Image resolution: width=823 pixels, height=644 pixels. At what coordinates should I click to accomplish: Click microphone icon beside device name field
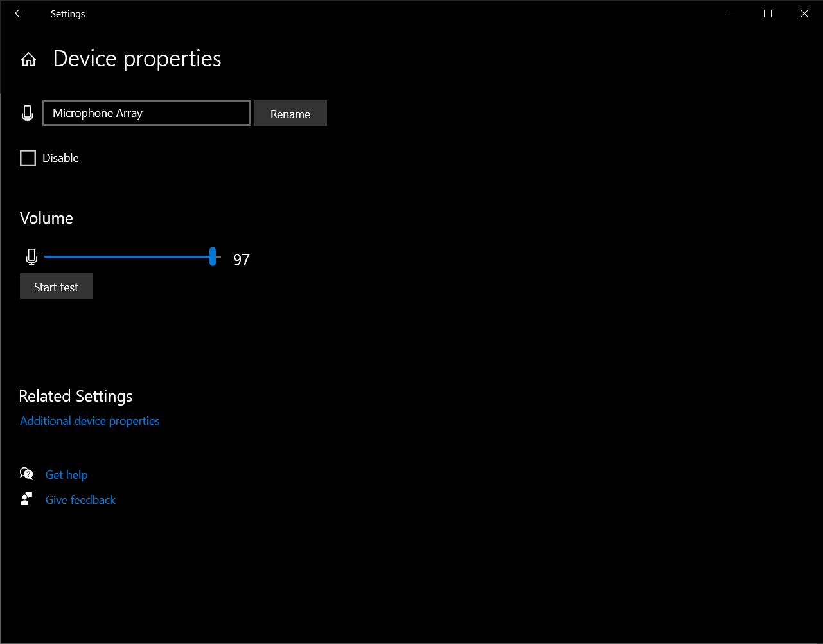click(27, 114)
